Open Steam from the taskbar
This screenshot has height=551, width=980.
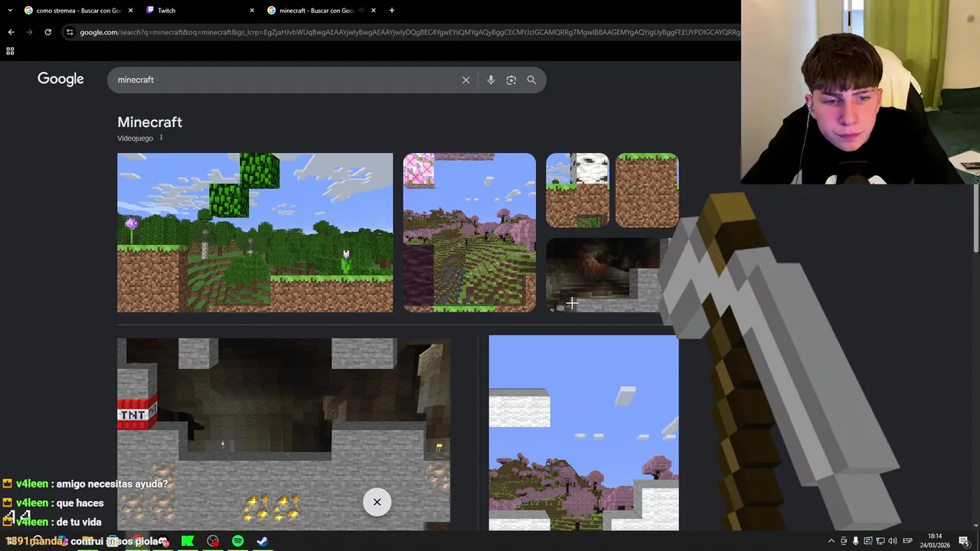tap(262, 541)
